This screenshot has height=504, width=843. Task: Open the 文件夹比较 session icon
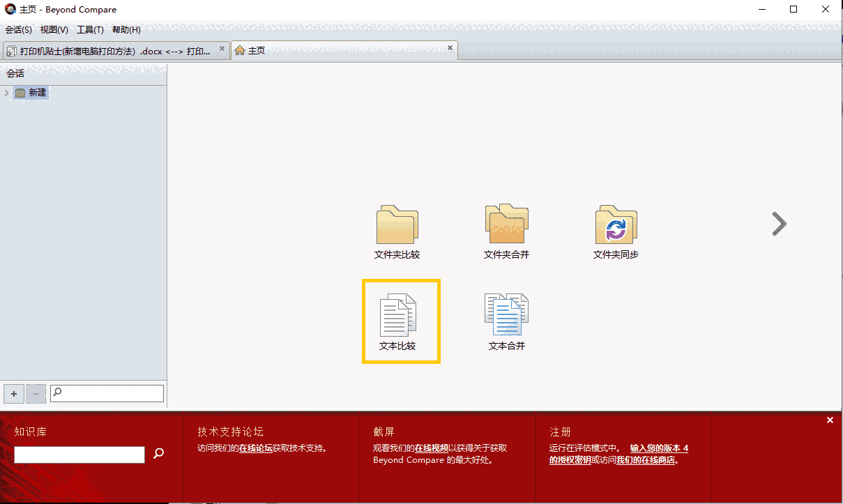pyautogui.click(x=397, y=224)
